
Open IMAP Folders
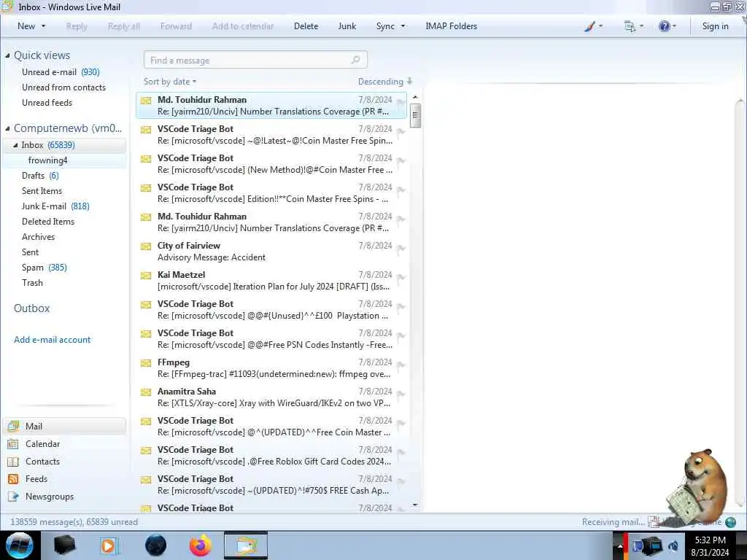451,26
